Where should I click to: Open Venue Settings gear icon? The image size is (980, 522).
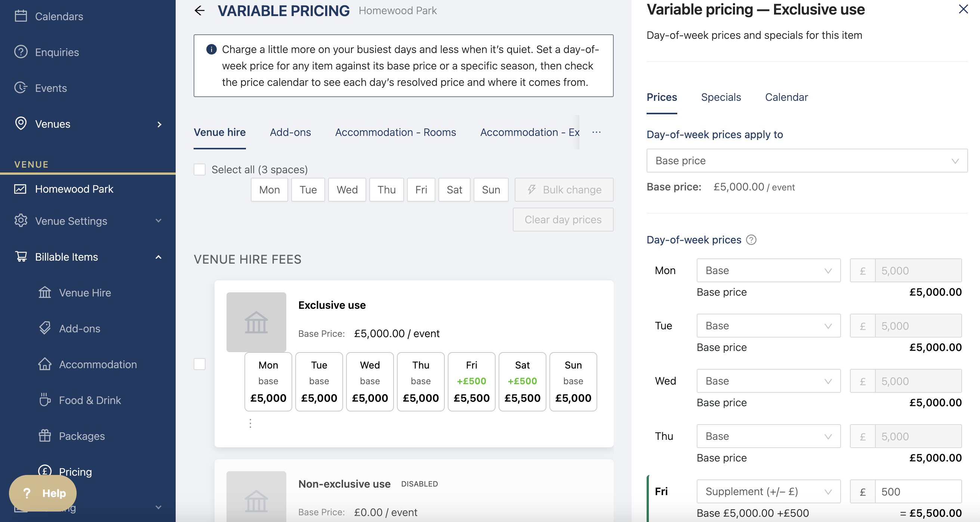click(x=21, y=221)
